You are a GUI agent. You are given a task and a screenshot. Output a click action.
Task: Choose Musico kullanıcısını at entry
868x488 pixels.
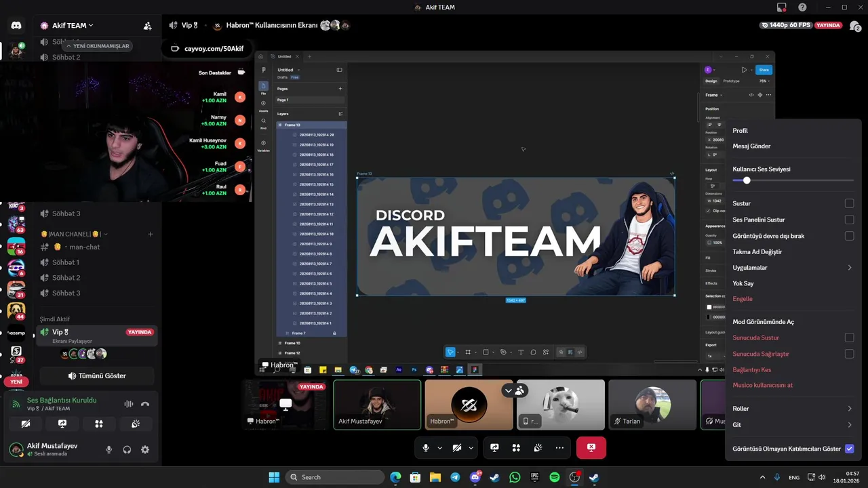coord(793,386)
